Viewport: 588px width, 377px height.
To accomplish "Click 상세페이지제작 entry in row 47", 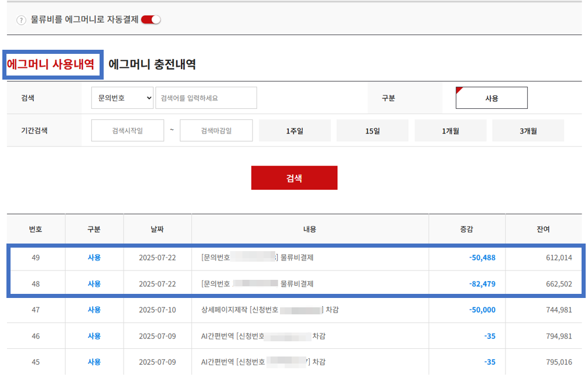I will tap(270, 310).
